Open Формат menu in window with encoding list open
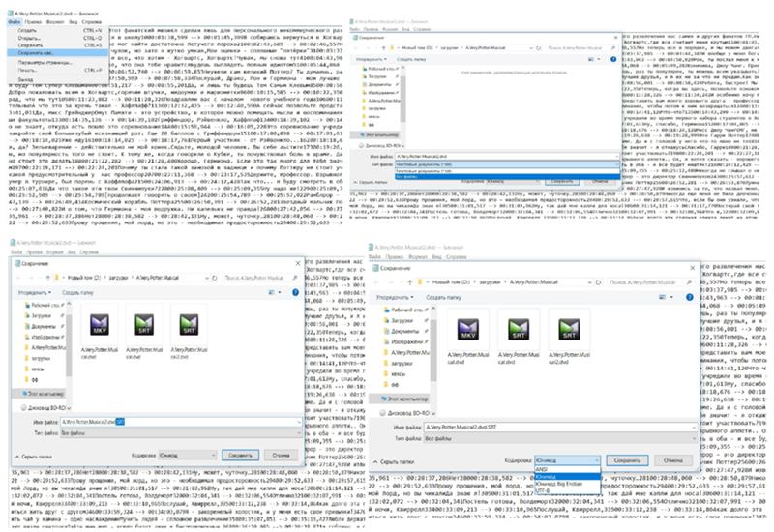This screenshot has width=774, height=532. (418, 257)
